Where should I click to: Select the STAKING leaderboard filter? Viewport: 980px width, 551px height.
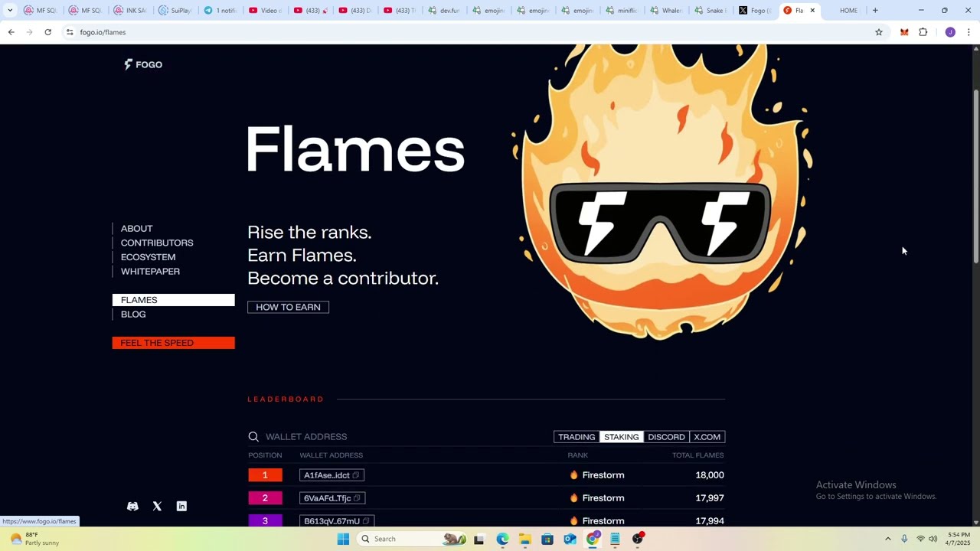point(621,437)
